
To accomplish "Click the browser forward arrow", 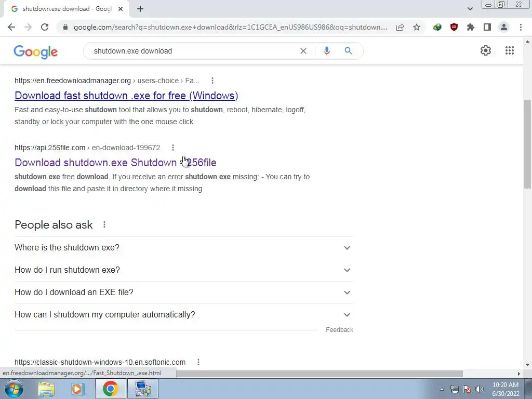I will tap(28, 27).
